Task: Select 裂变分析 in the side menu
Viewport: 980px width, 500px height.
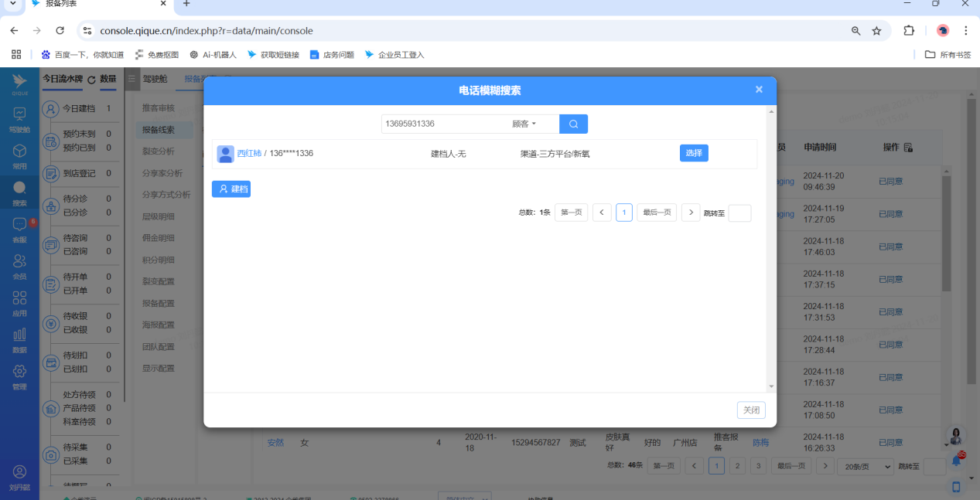Action: click(x=159, y=151)
